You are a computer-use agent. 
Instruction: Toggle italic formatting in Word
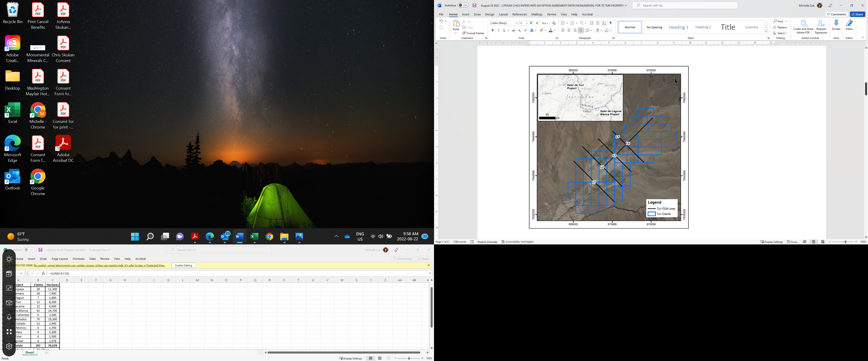pos(498,30)
